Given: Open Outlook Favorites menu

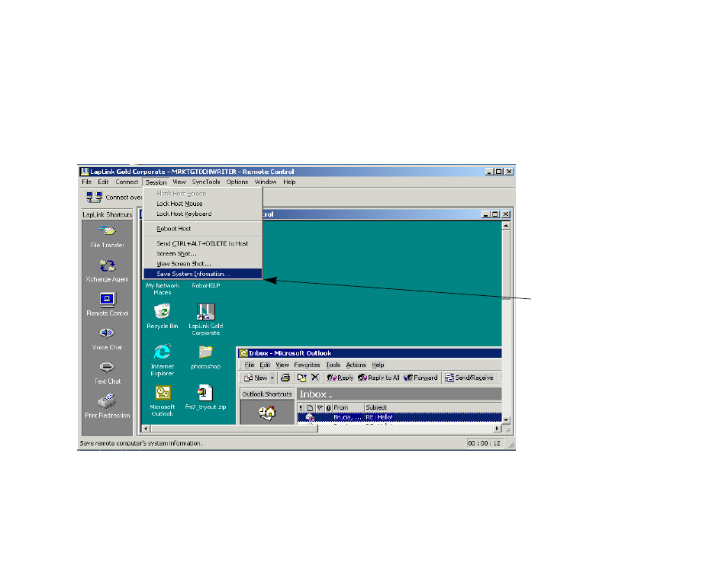Looking at the screenshot, I should pyautogui.click(x=307, y=365).
